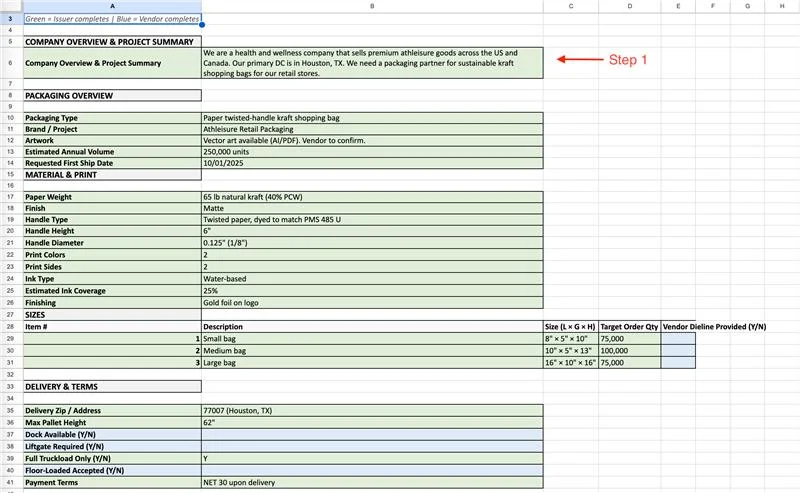This screenshot has width=800, height=493.
Task: Grab the blue fill handle on cell A3
Action: (x=202, y=24)
